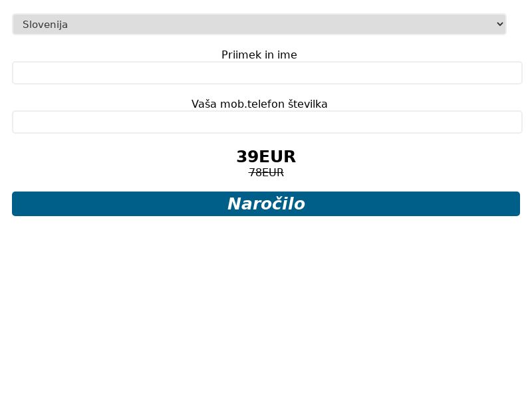
Task: Click the Vaša mob.telefon številka field
Action: (266, 122)
